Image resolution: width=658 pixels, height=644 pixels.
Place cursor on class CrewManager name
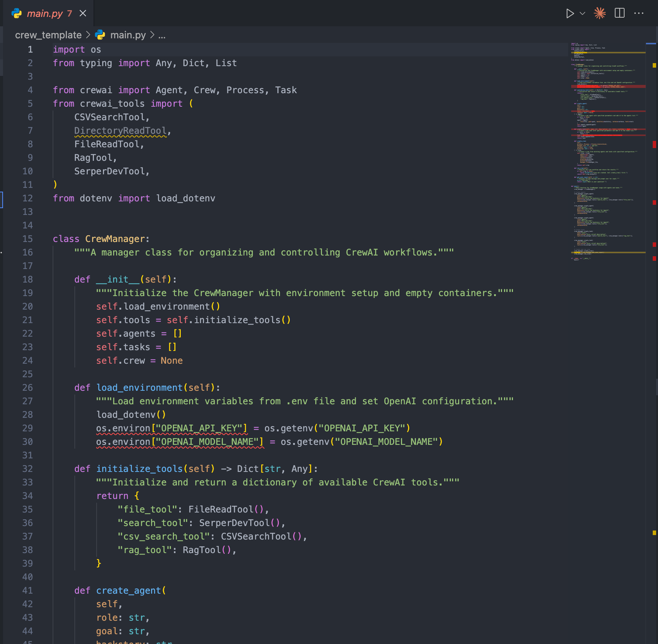(115, 239)
